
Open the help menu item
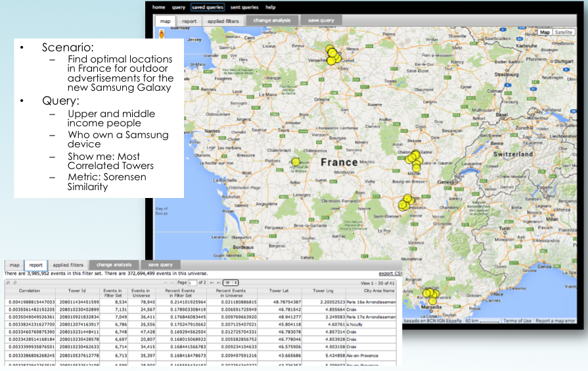[x=271, y=7]
